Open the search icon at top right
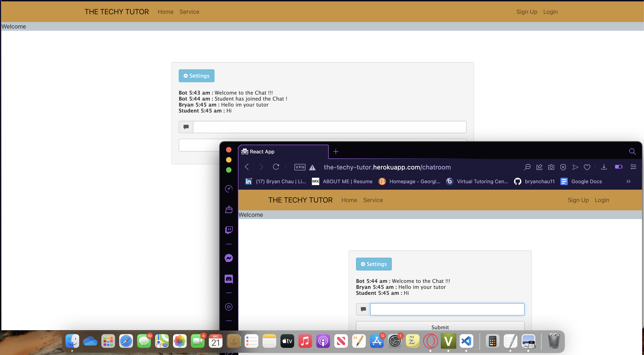Screen dimensions: 644x355 [x=633, y=152]
